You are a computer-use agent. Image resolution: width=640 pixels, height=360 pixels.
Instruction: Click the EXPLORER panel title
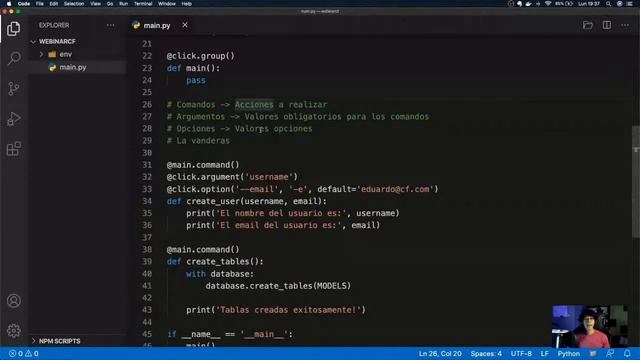(x=54, y=25)
